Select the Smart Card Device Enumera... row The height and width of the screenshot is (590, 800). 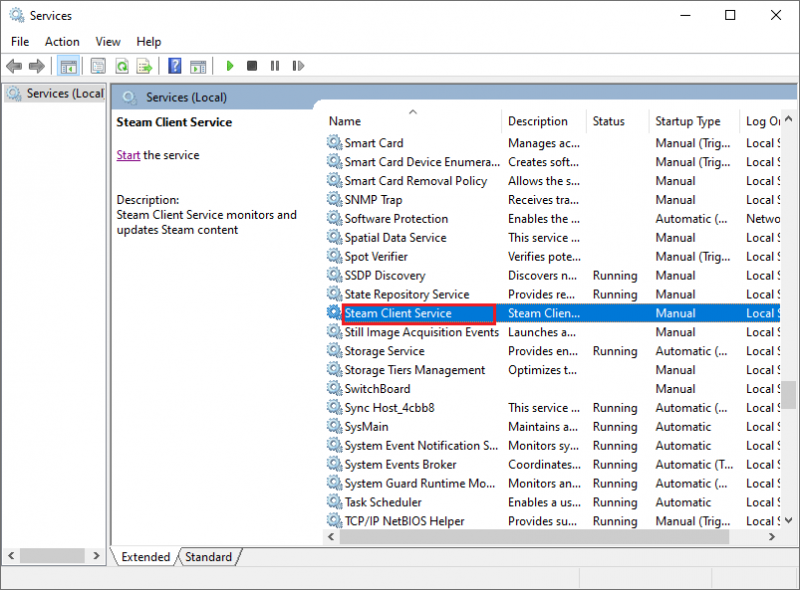(553, 162)
